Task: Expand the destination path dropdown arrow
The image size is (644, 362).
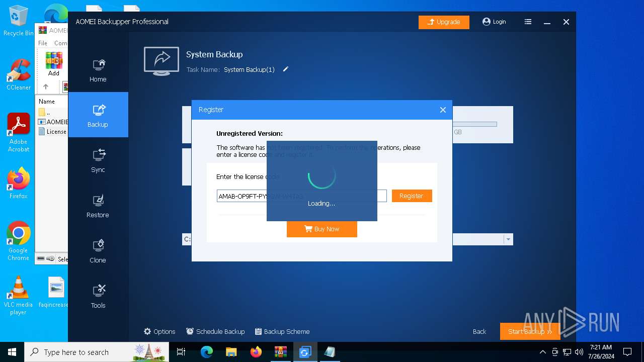Action: click(508, 239)
